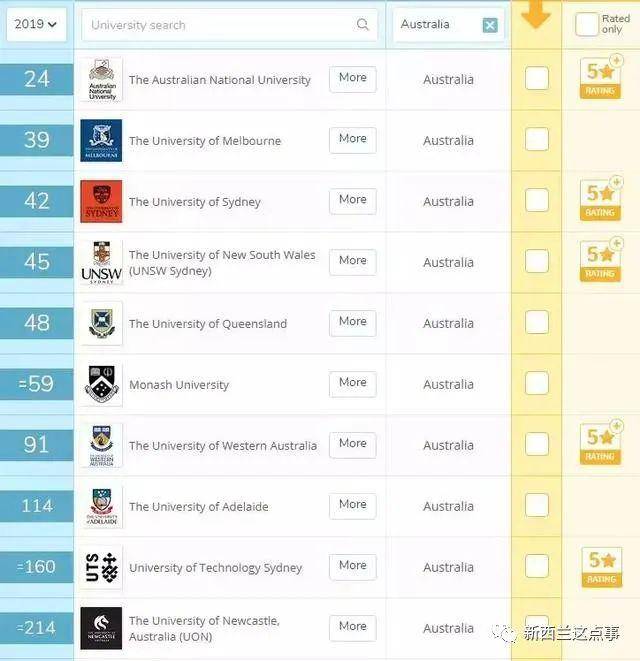Screen dimensions: 640x661
Task: Open ANU's 5 star rating badge
Action: pos(600,78)
